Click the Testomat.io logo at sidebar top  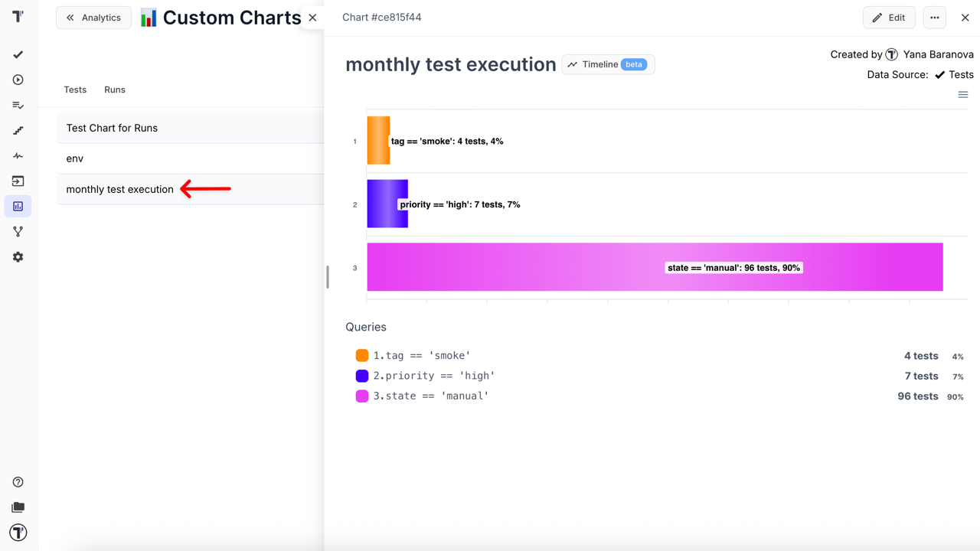[x=18, y=16]
